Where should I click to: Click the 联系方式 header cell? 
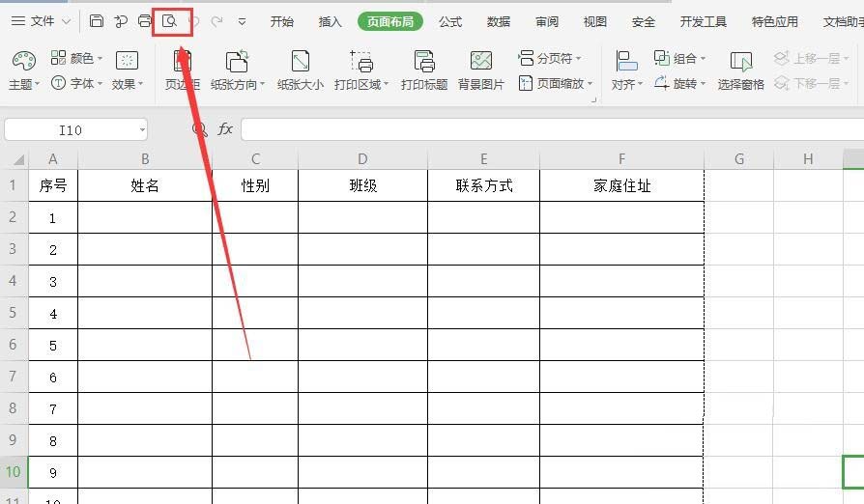(484, 185)
